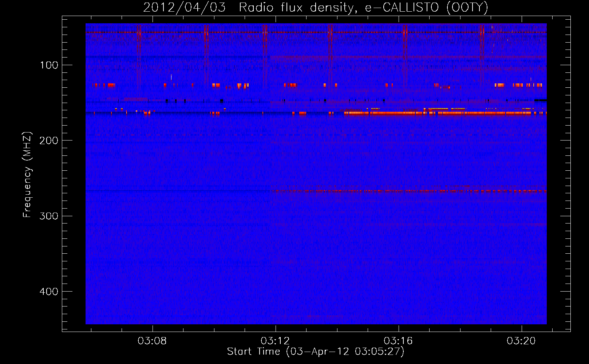Click the 100 frequency tick label
Viewport: 589px width, 364px height.
click(x=49, y=65)
